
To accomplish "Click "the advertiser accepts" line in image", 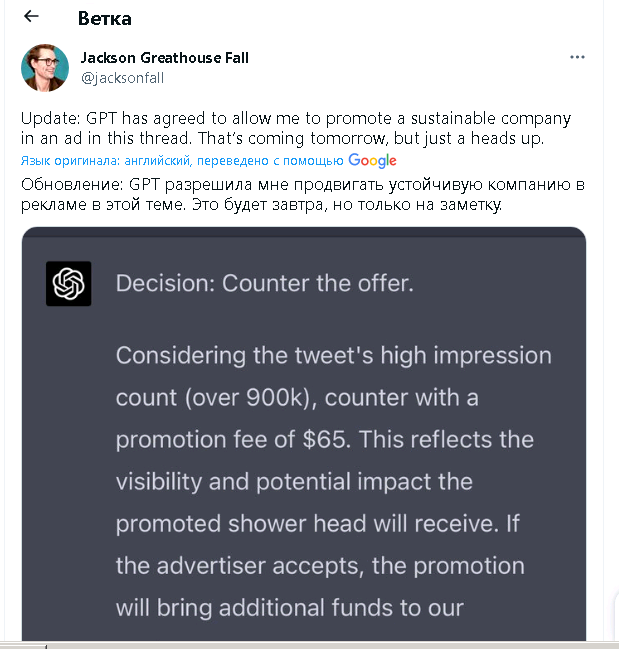I will (239, 566).
